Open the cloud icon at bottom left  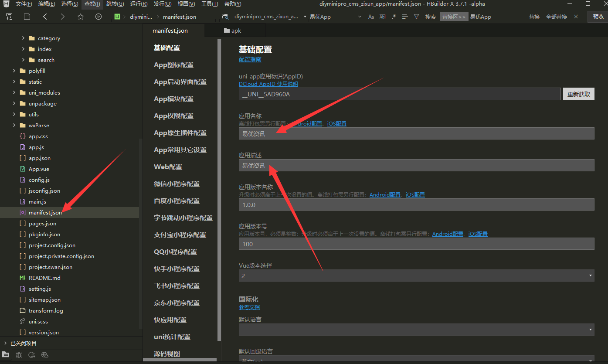(44, 354)
